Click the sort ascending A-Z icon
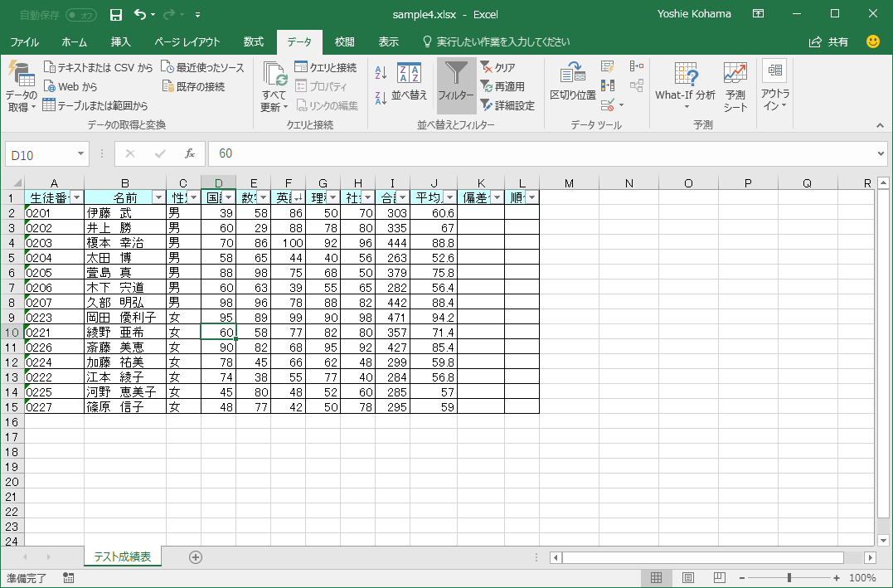This screenshot has width=893, height=588. click(x=381, y=72)
